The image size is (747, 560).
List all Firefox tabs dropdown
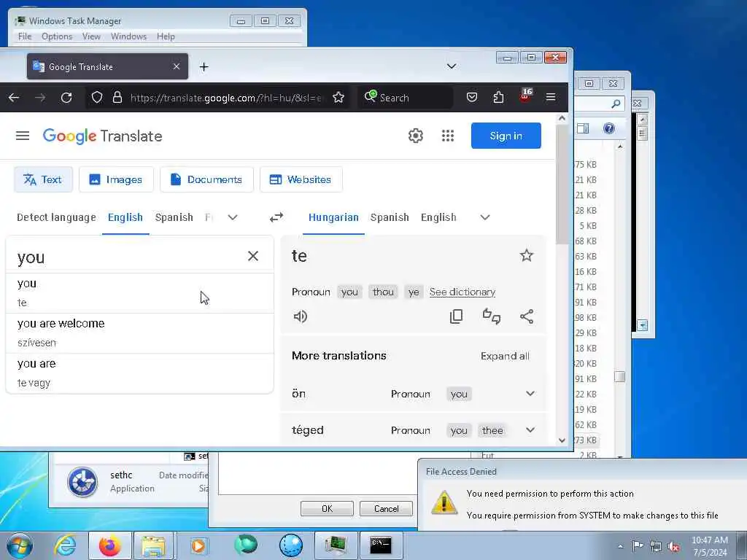(x=451, y=66)
